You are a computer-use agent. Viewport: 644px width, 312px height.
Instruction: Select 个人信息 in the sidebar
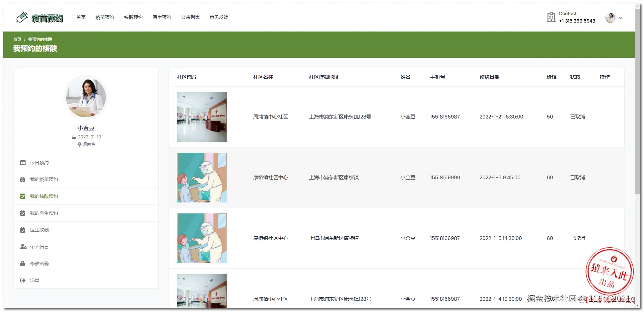click(x=86, y=247)
